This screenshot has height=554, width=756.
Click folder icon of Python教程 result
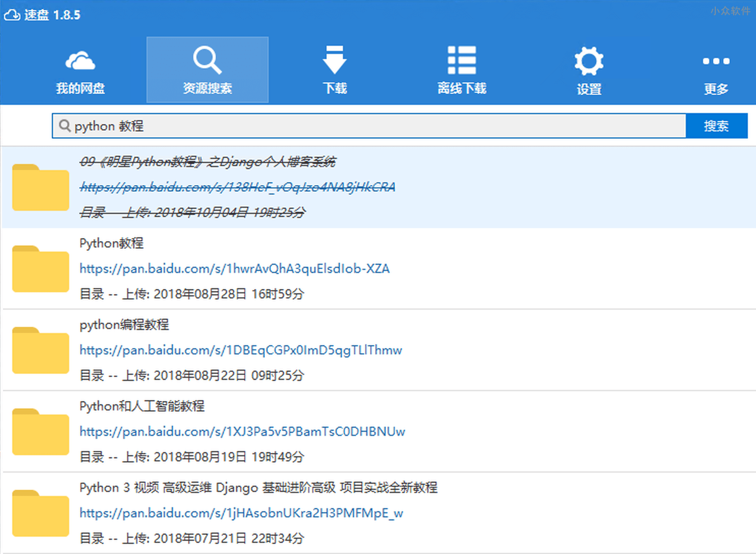[x=41, y=269]
